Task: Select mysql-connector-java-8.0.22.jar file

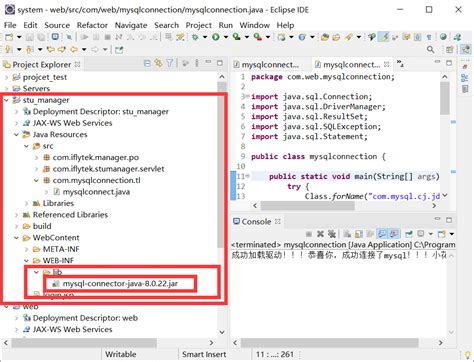Action: 120,284
